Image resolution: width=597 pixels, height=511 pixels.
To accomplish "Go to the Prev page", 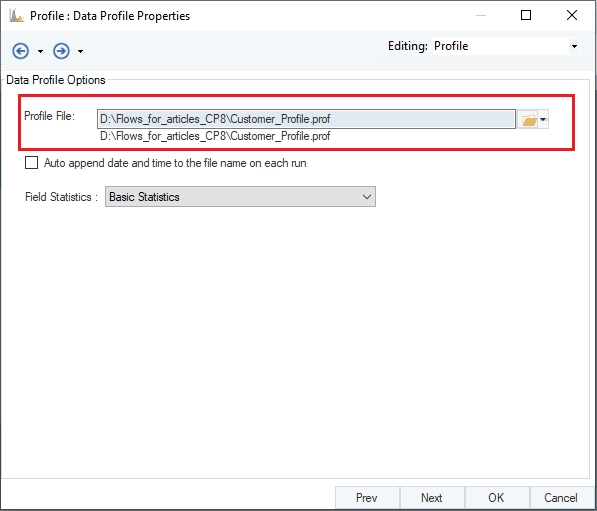I will coord(367,498).
